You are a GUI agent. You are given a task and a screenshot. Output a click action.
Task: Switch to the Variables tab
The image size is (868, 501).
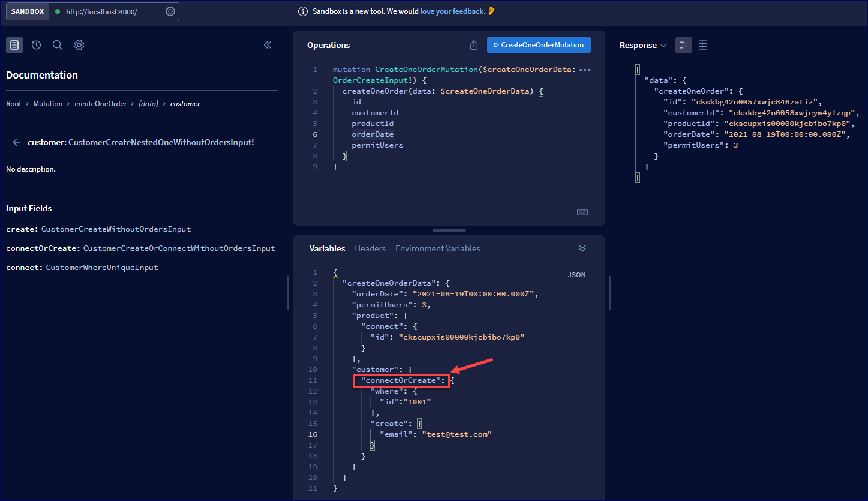tap(327, 248)
